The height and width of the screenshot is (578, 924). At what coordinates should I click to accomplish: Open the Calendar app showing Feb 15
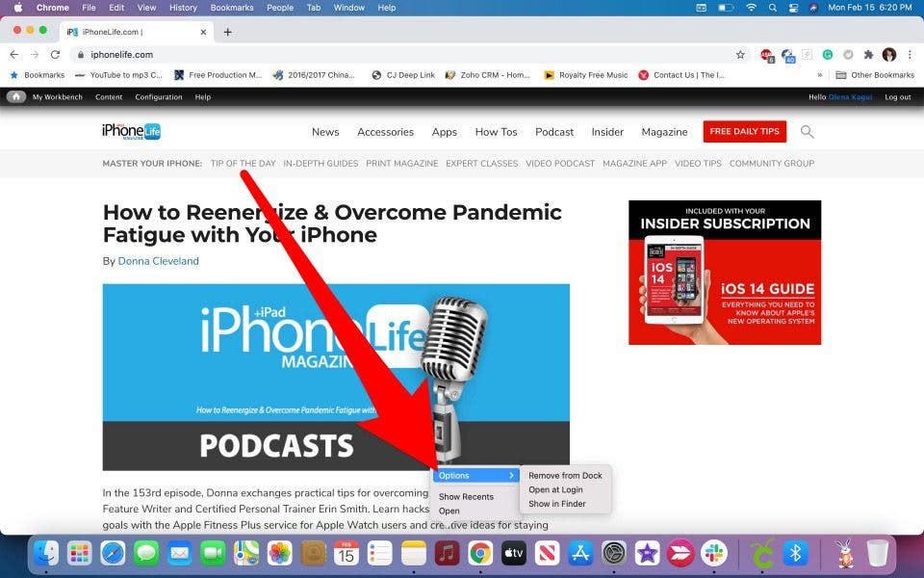346,554
